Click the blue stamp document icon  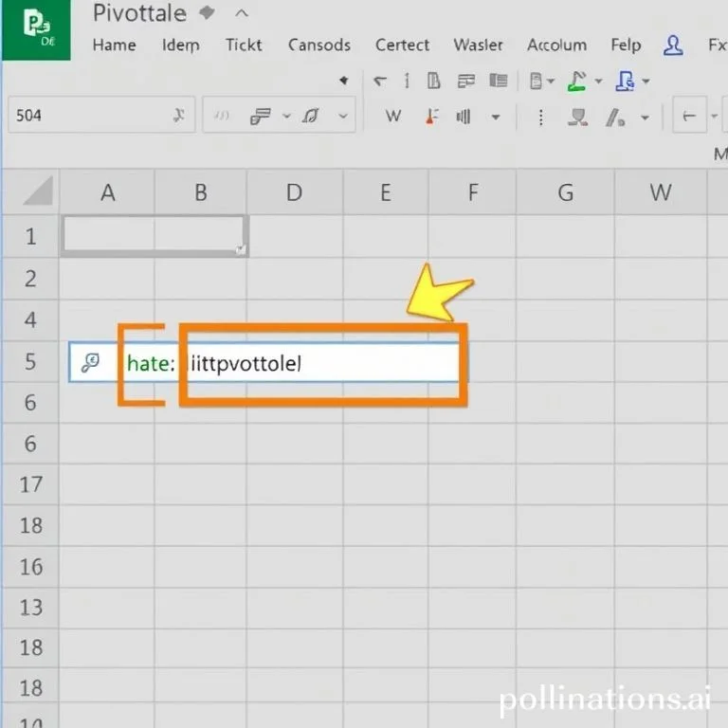pyautogui.click(x=625, y=81)
